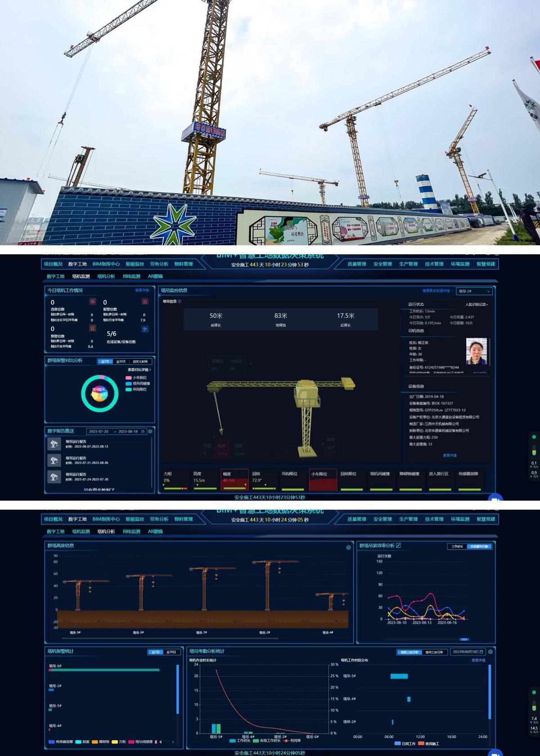
Task: Click 查看对比详情 link under alarm analysis
Action: [139, 370]
